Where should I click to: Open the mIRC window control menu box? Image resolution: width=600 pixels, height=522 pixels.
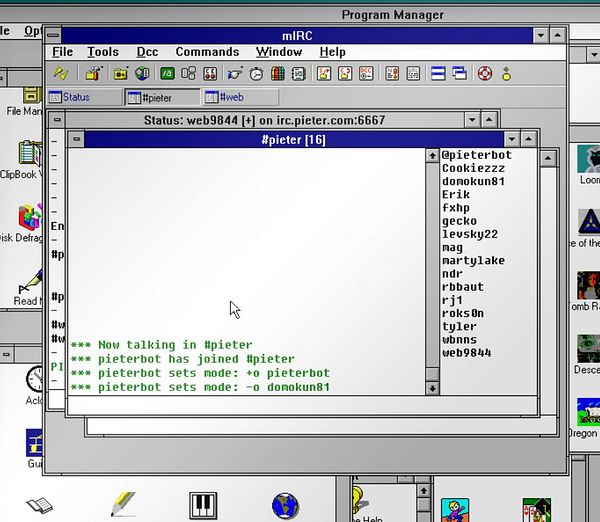[x=53, y=36]
